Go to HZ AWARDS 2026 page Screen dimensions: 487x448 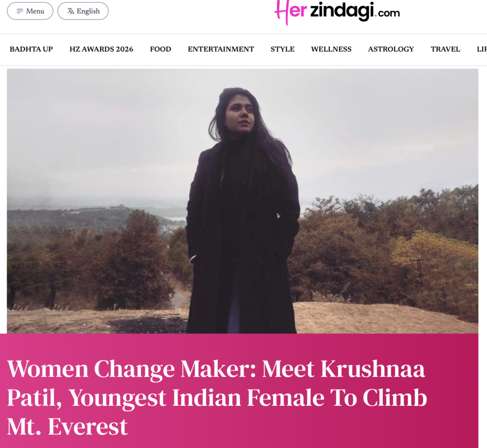coord(101,49)
